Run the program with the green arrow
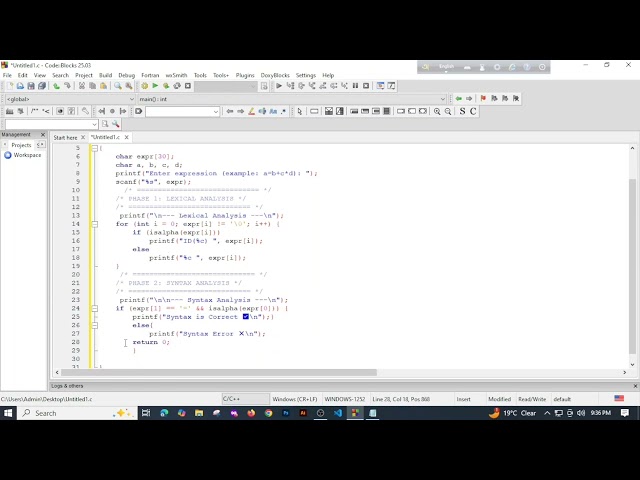The width and height of the screenshot is (640, 480). coord(155,86)
